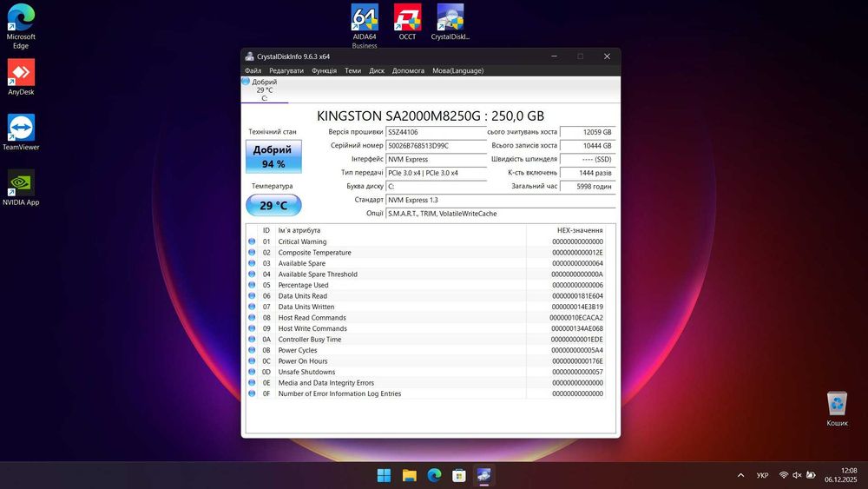
Task: Open NVIDIA App desktop shortcut
Action: click(21, 188)
